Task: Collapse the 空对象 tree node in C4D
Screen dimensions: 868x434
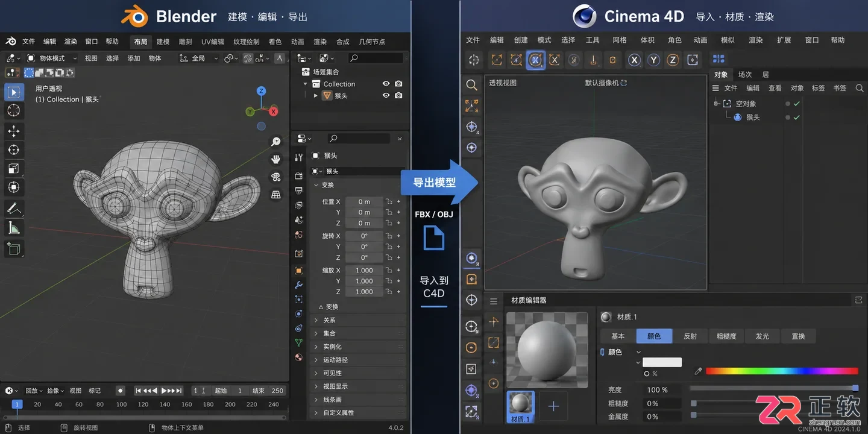Action: click(x=717, y=104)
